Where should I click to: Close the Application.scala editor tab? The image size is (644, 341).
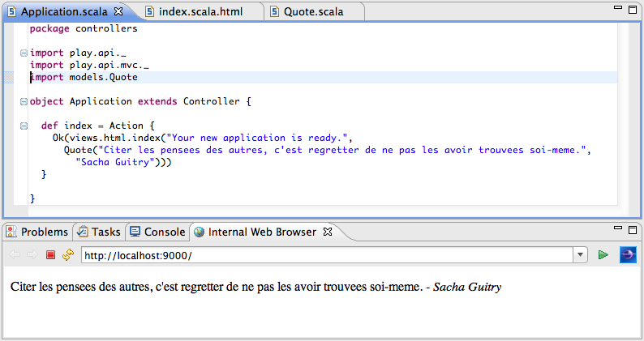coord(118,12)
